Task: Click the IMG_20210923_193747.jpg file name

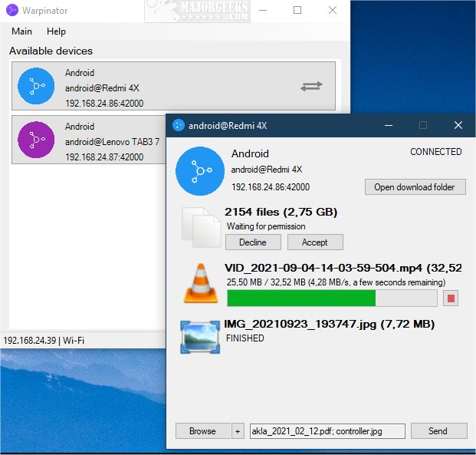Action: [300, 325]
